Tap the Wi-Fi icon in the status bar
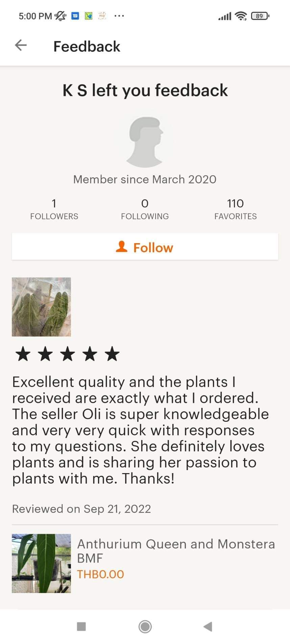 click(241, 16)
